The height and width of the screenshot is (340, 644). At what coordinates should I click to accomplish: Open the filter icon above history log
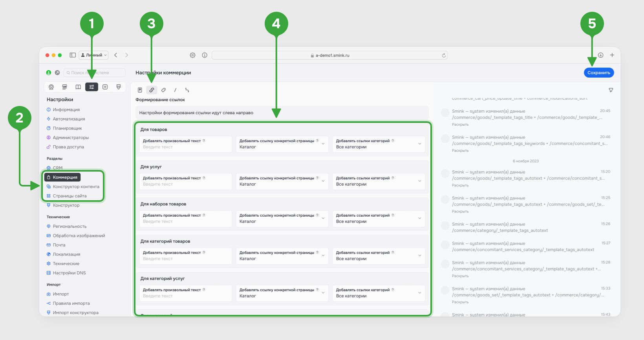point(611,90)
